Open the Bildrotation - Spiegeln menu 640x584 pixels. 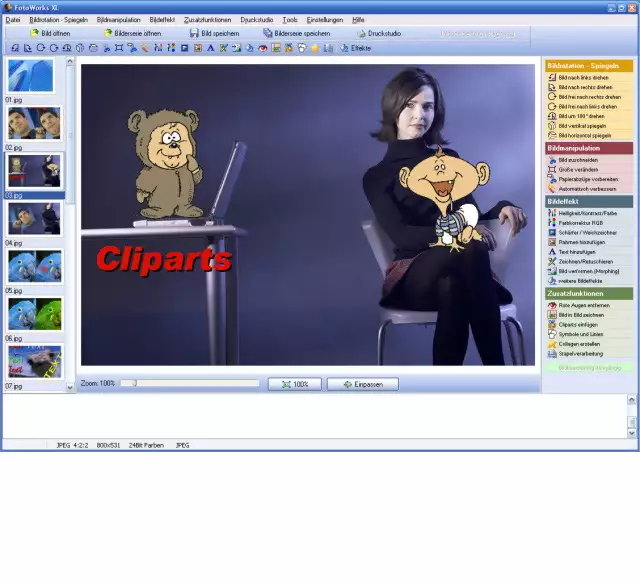pyautogui.click(x=58, y=20)
